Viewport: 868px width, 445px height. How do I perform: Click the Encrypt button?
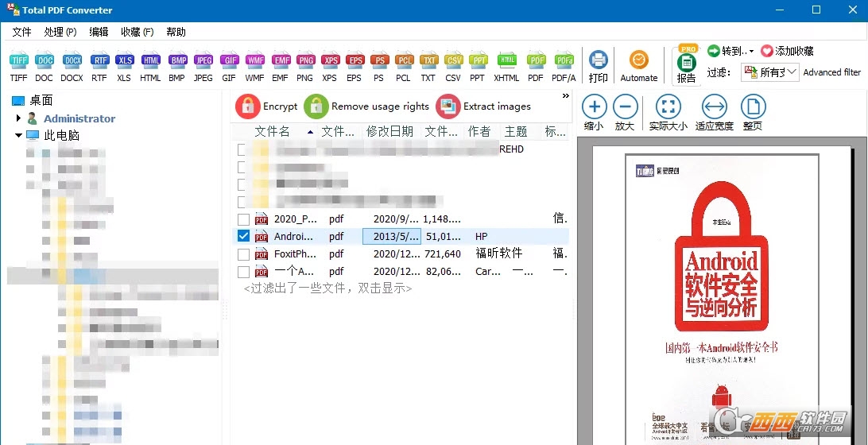(266, 106)
